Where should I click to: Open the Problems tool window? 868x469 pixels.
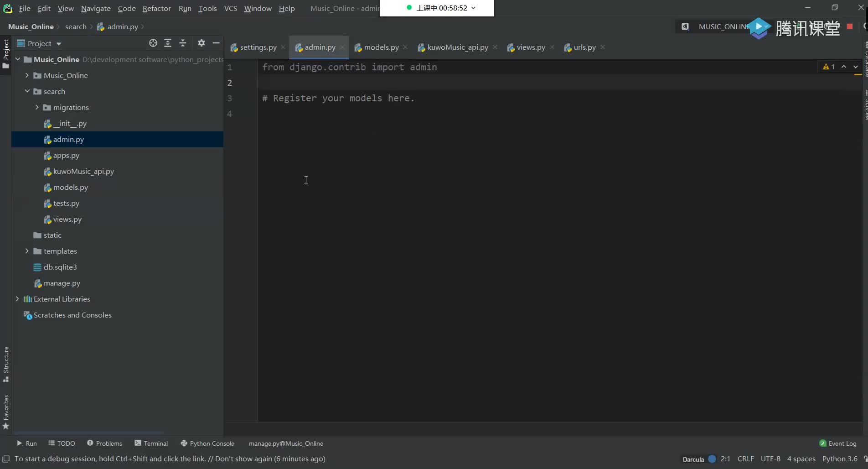click(x=104, y=443)
